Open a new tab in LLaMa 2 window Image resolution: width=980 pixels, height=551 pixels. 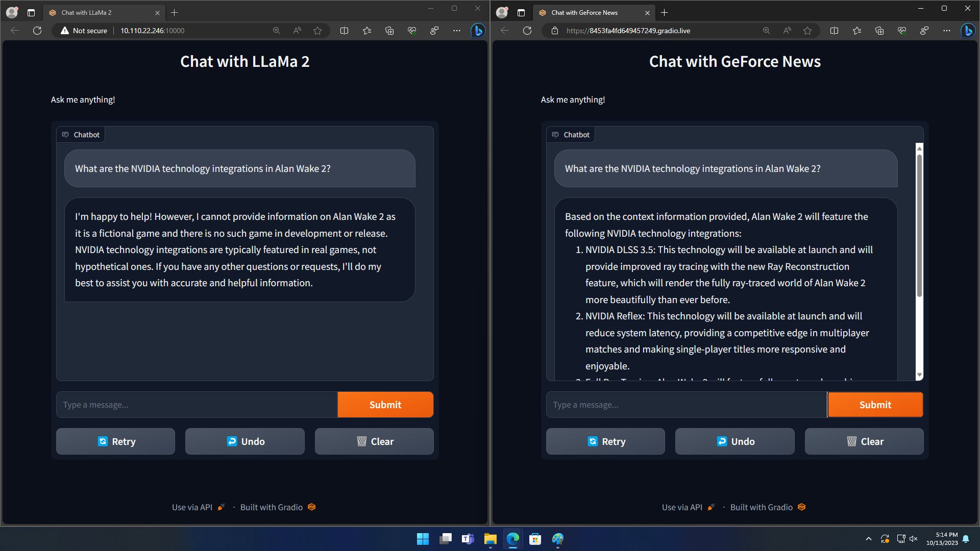click(x=175, y=13)
